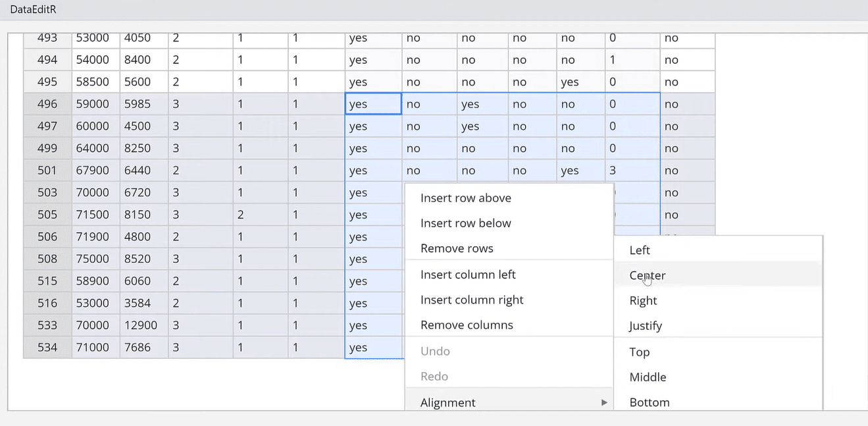This screenshot has width=868, height=426.
Task: Select row header 508
Action: tap(47, 259)
